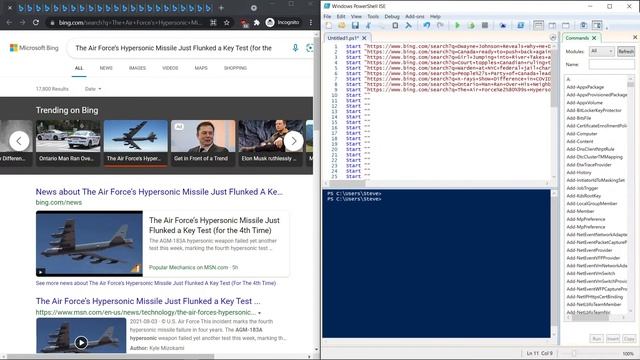
Task: Play the msn.com result video thumbnail
Action: tap(81, 342)
